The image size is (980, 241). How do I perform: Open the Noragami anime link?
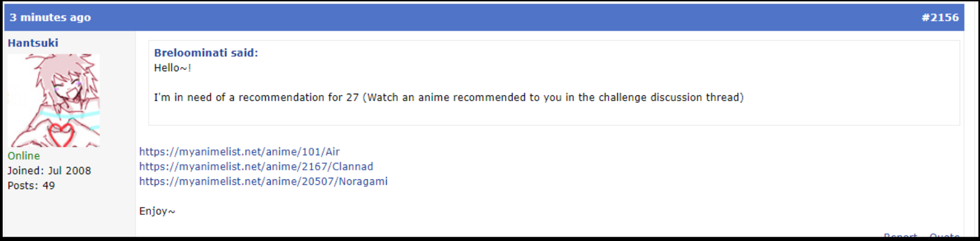(263, 182)
